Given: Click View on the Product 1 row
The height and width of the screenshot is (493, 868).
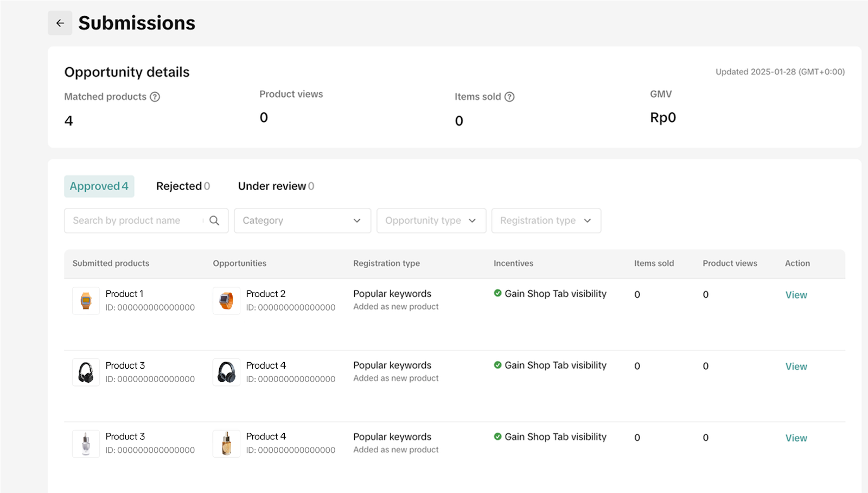Looking at the screenshot, I should point(795,295).
